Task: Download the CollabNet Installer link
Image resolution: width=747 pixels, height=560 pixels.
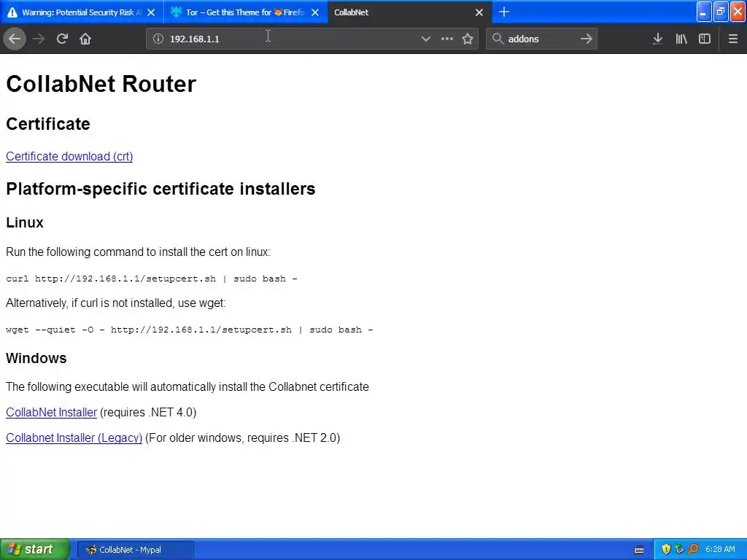Action: (x=52, y=413)
